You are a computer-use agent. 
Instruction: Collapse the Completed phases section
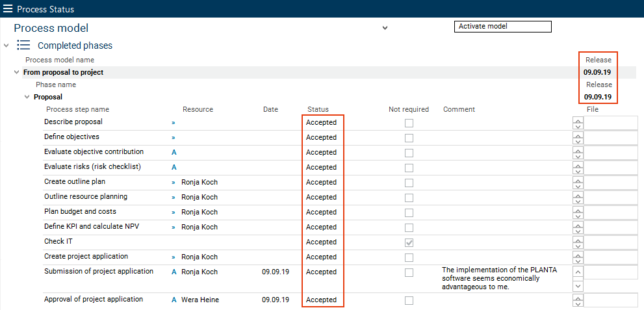click(6, 45)
